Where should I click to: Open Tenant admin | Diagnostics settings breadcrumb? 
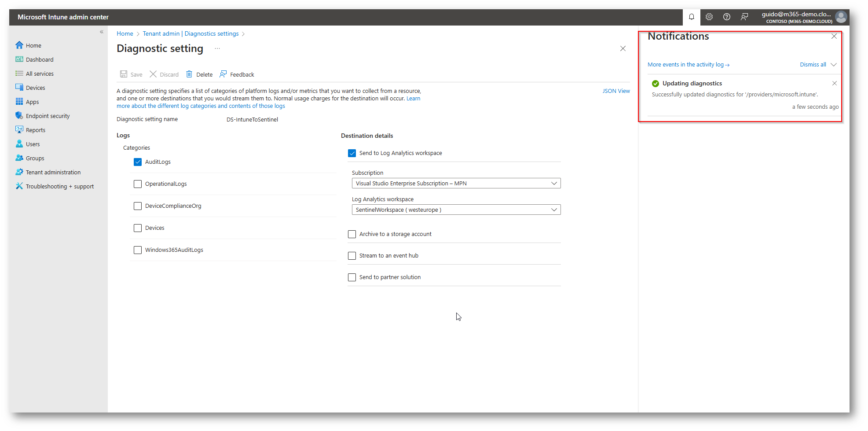tap(190, 33)
